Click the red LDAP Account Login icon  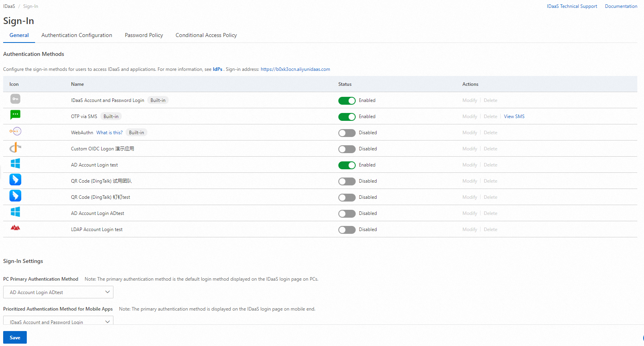coord(15,228)
